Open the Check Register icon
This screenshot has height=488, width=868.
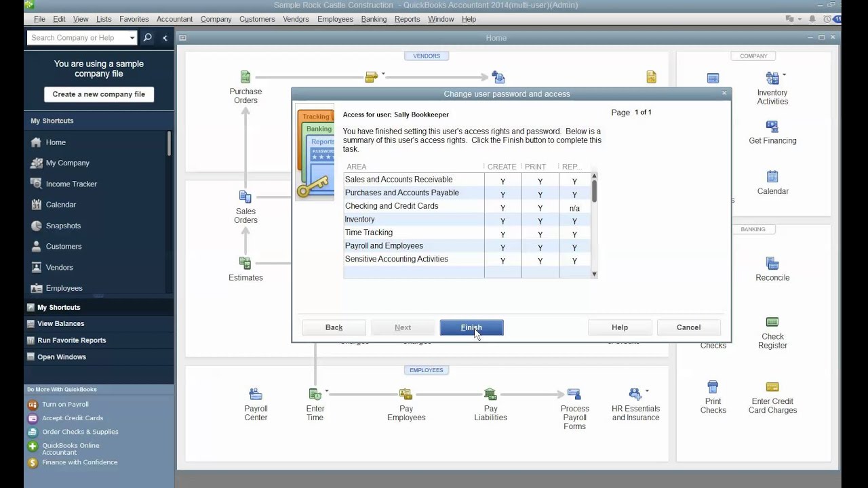(x=772, y=323)
